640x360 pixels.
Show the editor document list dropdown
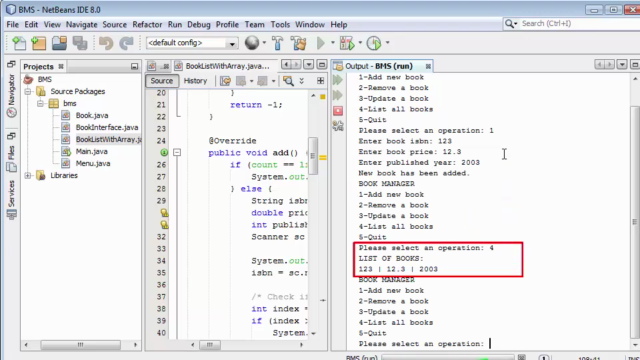pyautogui.click(x=309, y=64)
